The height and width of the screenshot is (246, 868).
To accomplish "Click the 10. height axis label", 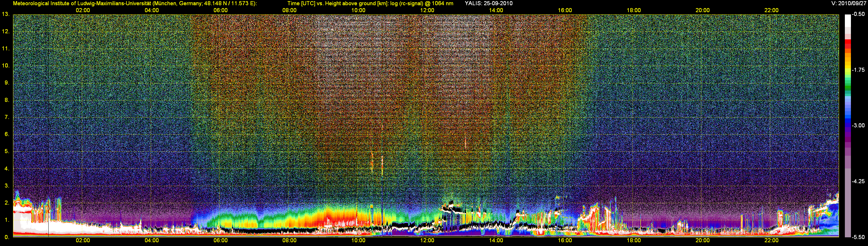I will pos(5,65).
